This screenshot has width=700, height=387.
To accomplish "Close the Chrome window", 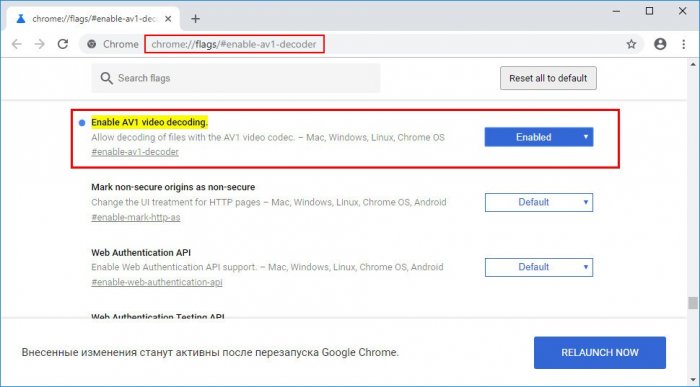I will click(x=683, y=11).
